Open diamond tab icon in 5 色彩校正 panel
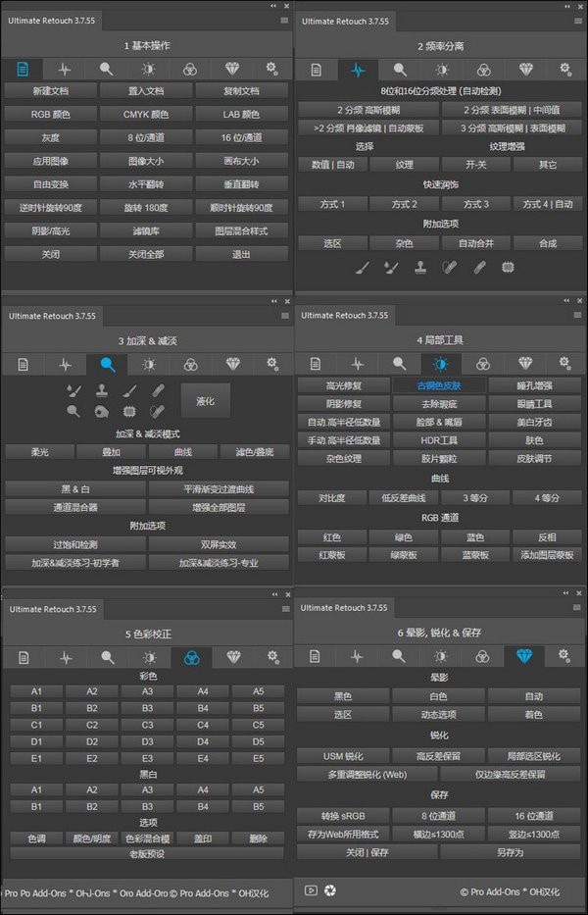 [233, 658]
